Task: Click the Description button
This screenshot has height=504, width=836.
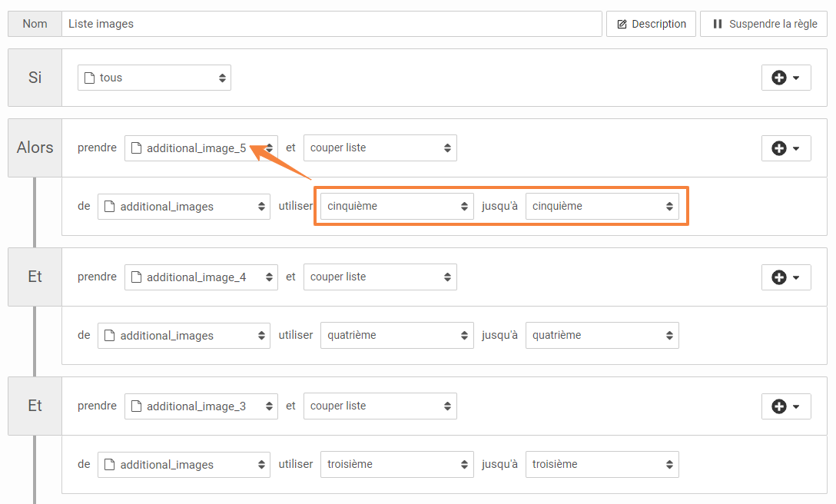Action: 651,24
